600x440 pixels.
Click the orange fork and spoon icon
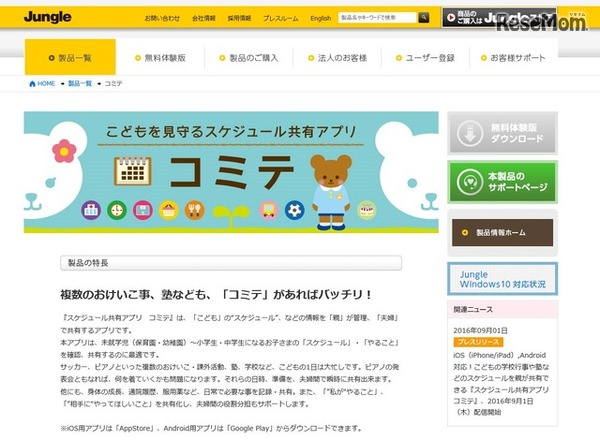point(194,210)
